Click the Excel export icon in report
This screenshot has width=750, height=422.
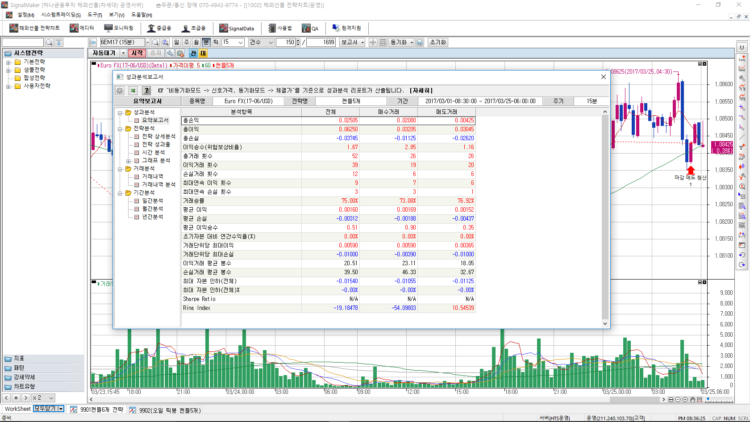tap(132, 89)
